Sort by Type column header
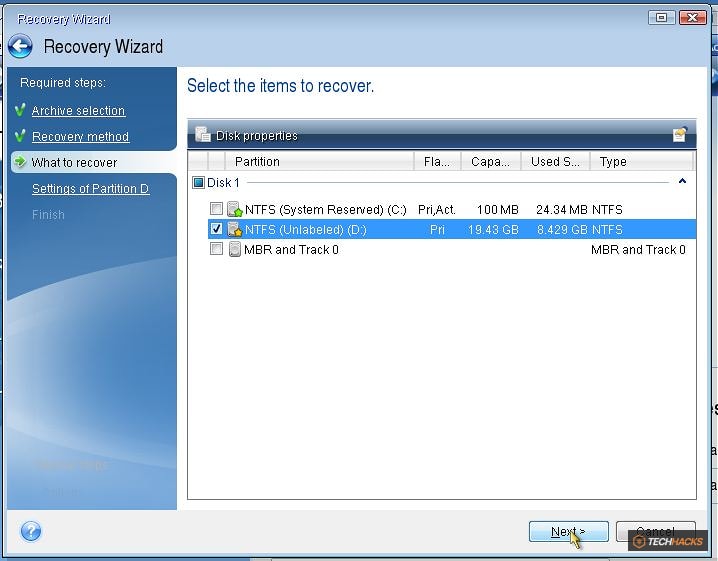 (642, 162)
